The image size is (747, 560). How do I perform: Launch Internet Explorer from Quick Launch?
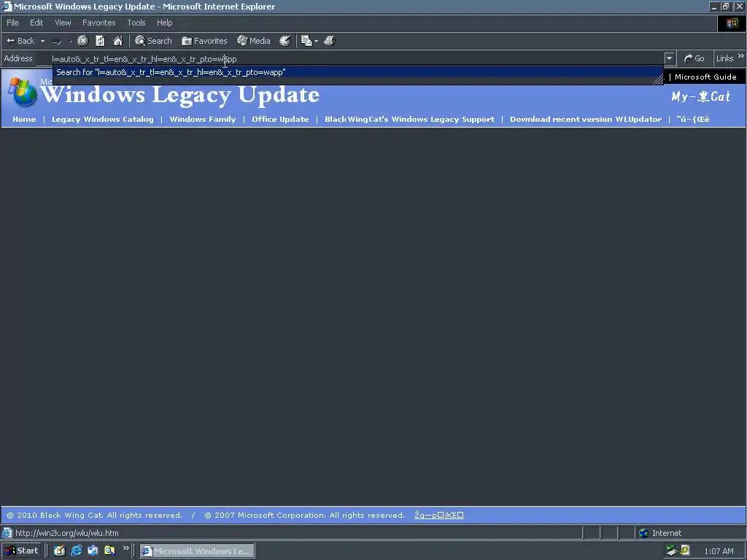76,551
